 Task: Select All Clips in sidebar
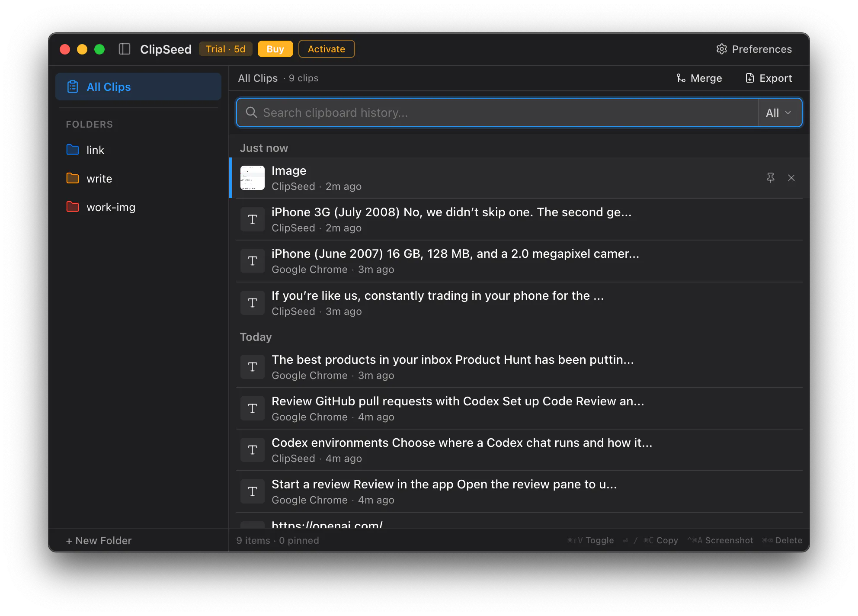(138, 87)
